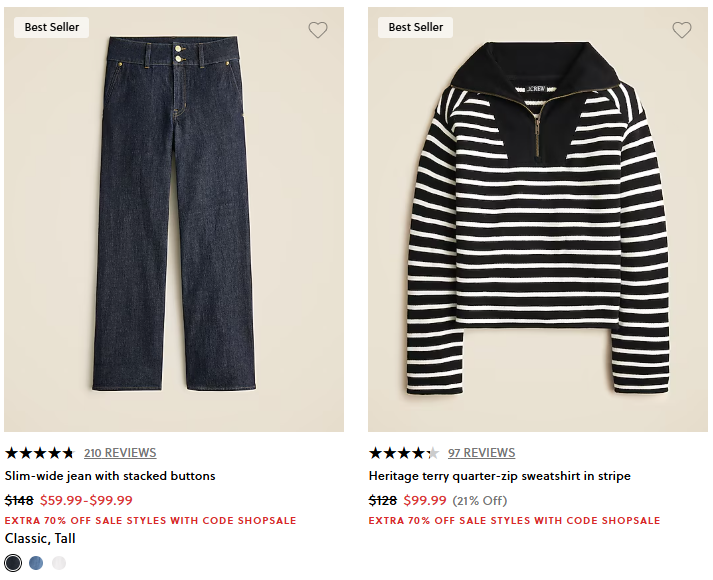This screenshot has width=713, height=580.
Task: Open the Slim-wide jean with stacked buttons title
Action: (x=110, y=476)
